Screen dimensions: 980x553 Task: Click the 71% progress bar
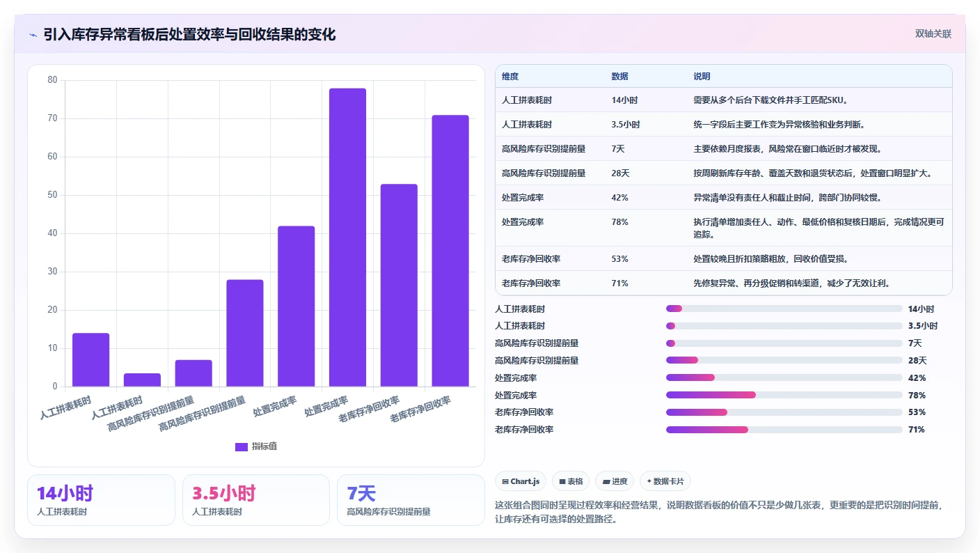pos(784,430)
